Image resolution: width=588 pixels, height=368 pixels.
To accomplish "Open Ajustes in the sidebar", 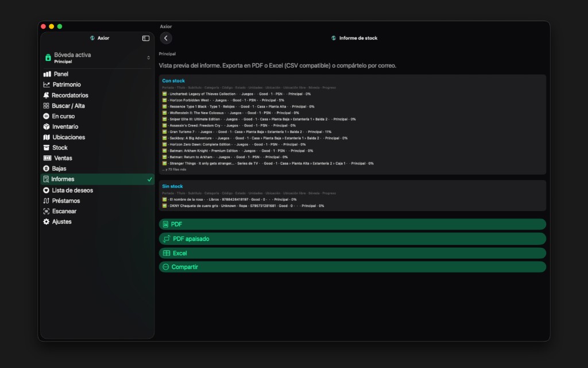I will 98,221.
